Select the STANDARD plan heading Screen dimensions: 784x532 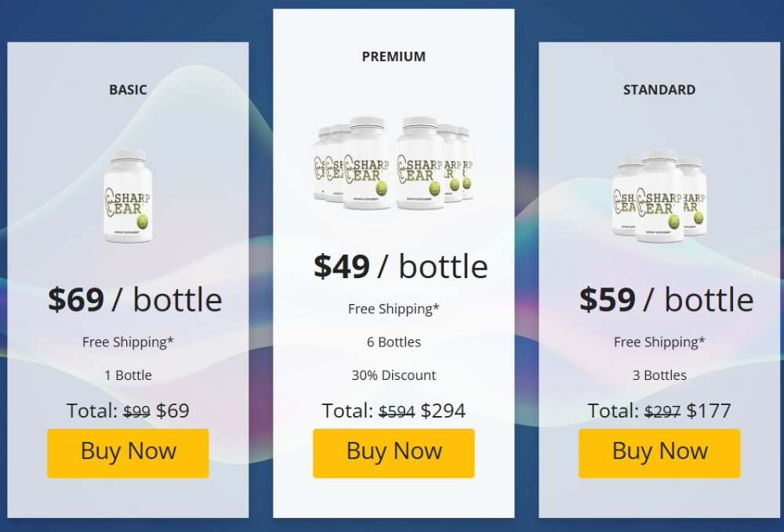pyautogui.click(x=659, y=89)
